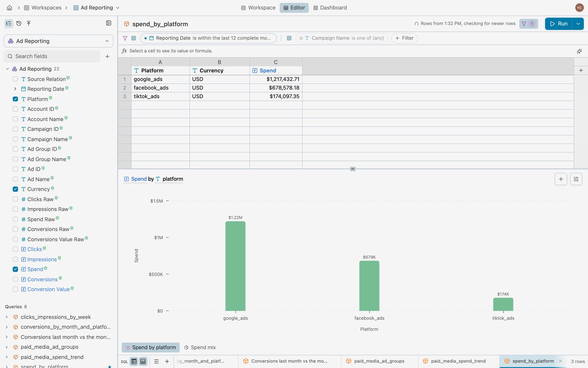Switch to table results view icon
This screenshot has height=368, width=588.
(x=134, y=361)
